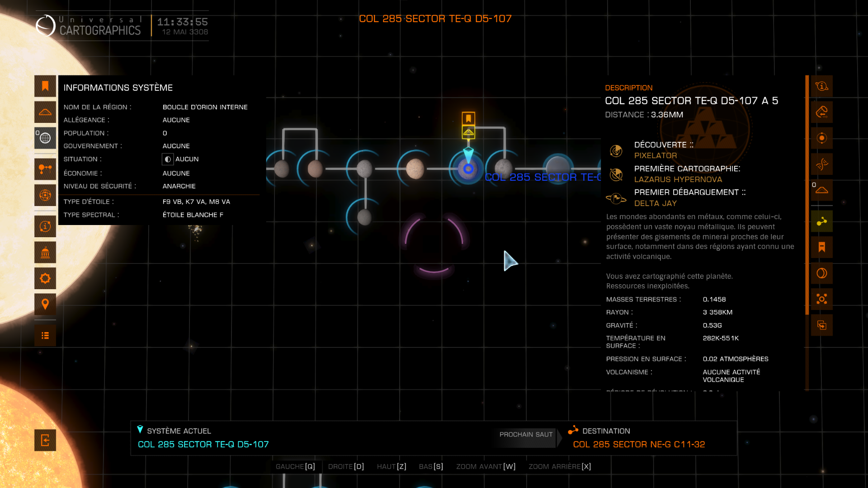This screenshot has width=868, height=488.
Task: Focus camera on selected body icon
Action: [822, 299]
